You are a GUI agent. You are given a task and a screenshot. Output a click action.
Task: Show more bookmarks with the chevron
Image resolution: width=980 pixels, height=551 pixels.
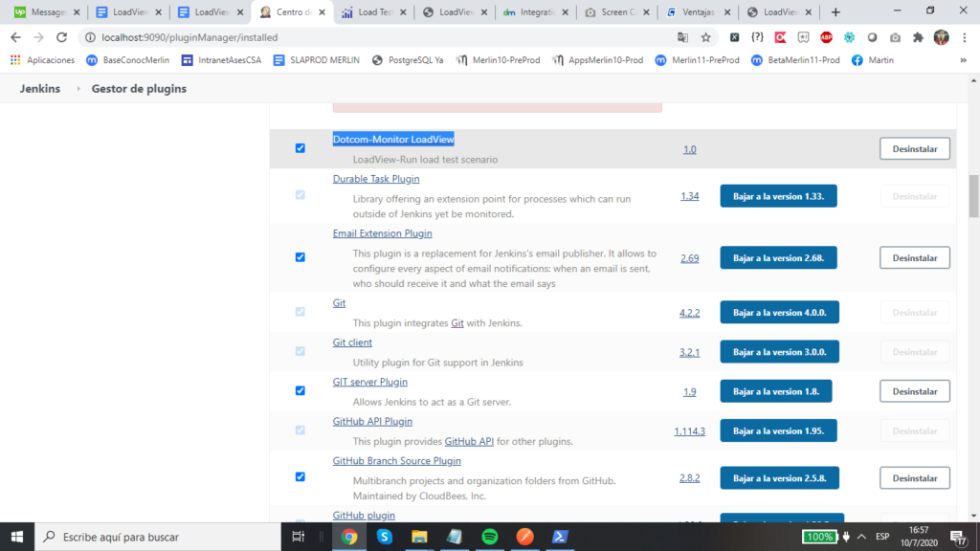963,60
